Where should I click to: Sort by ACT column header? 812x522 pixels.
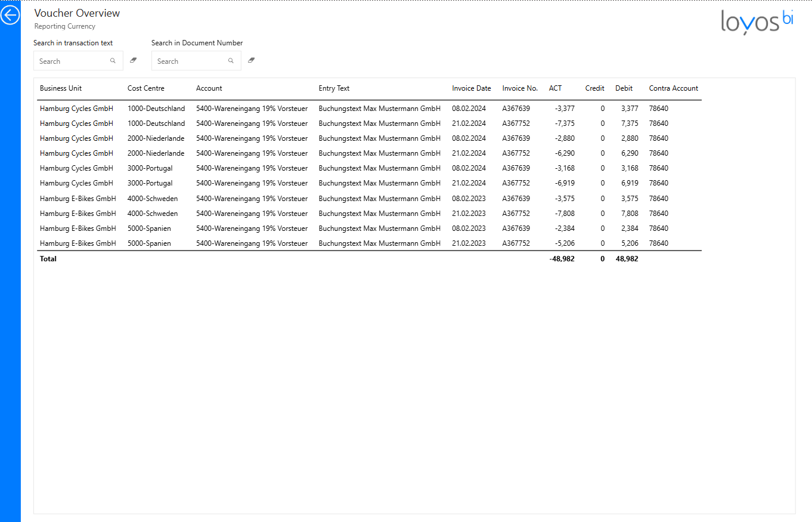coord(555,88)
